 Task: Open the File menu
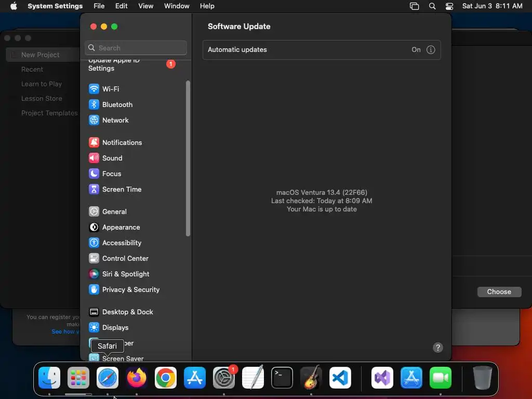(99, 6)
